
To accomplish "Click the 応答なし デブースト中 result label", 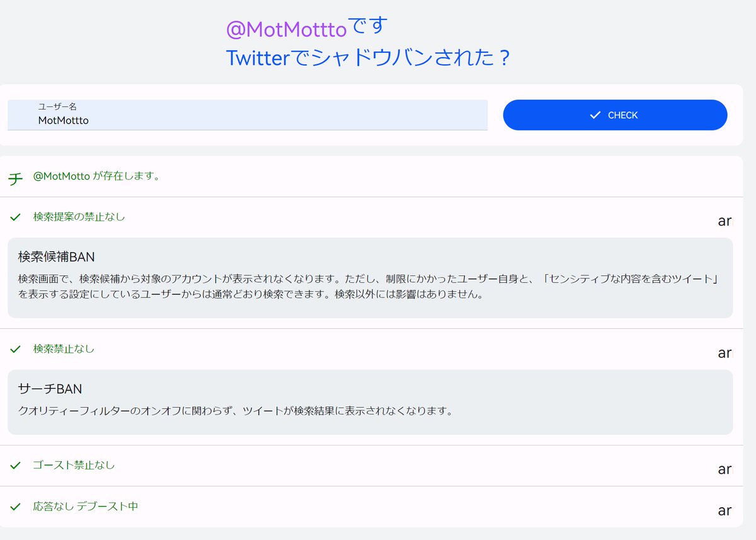I will 86,506.
